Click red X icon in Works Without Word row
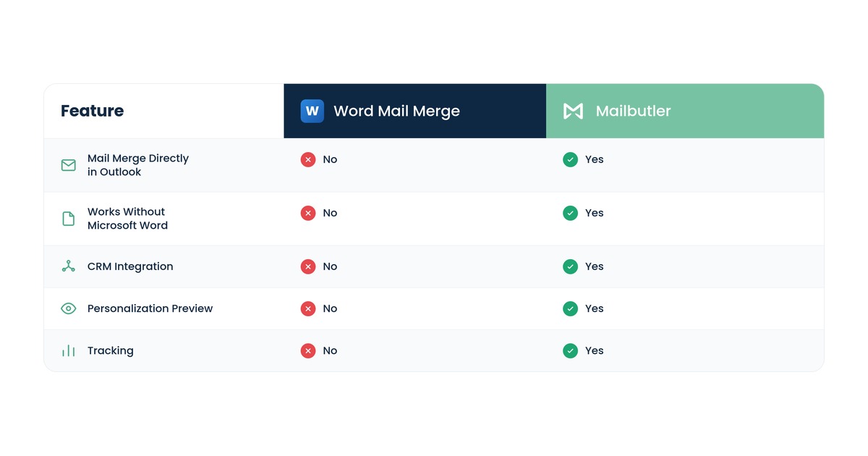Viewport: 868px width, 456px height. [x=308, y=213]
